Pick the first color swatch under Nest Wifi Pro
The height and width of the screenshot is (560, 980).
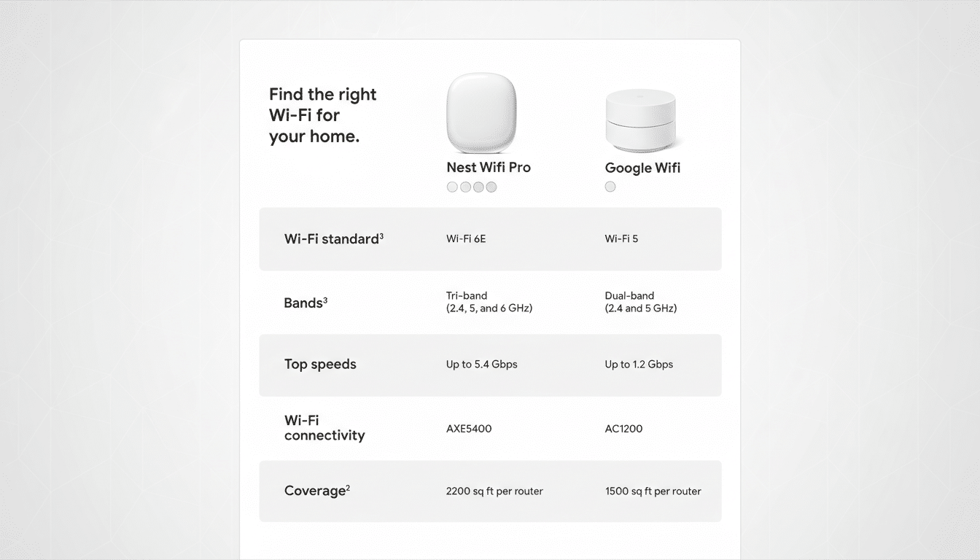(452, 187)
